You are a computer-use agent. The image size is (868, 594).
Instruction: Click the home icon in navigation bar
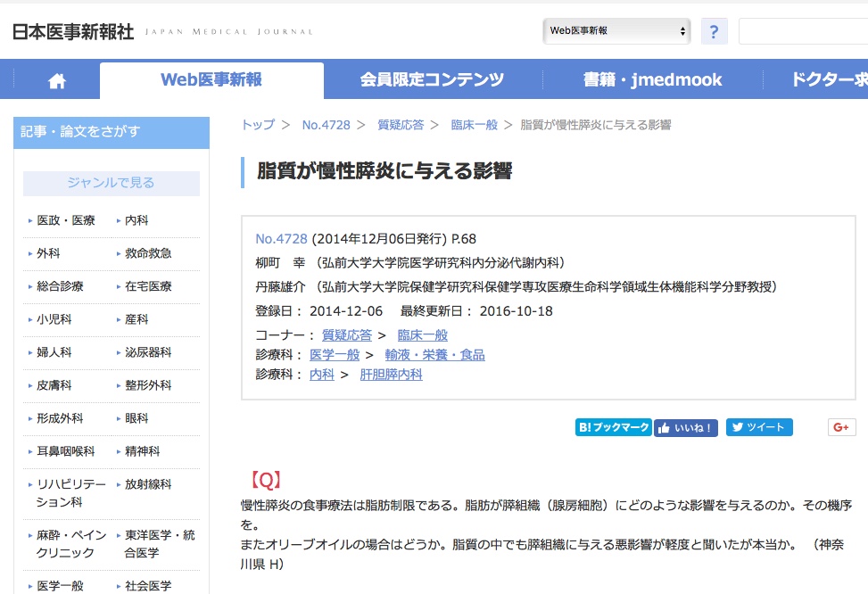pyautogui.click(x=57, y=81)
